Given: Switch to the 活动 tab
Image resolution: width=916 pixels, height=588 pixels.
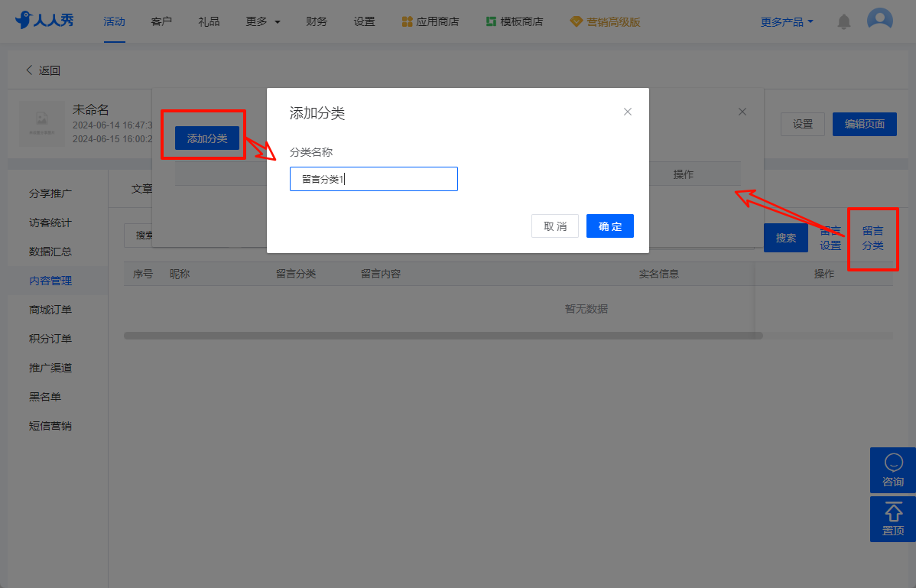Looking at the screenshot, I should coord(115,21).
